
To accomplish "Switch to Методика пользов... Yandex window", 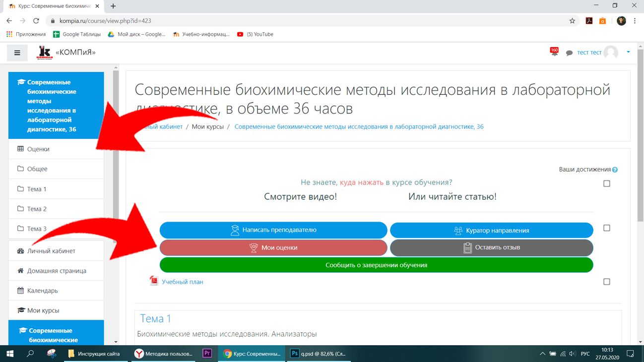I will pos(164,354).
